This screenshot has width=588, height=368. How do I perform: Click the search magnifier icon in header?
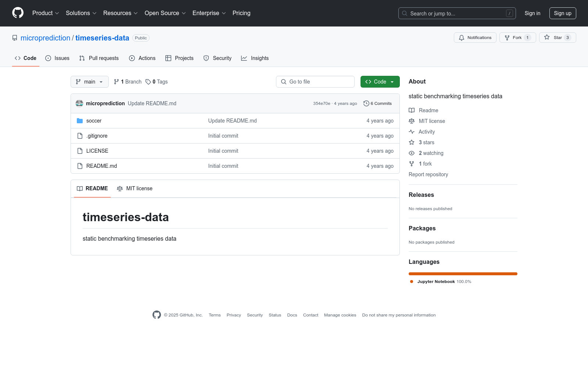(x=405, y=13)
